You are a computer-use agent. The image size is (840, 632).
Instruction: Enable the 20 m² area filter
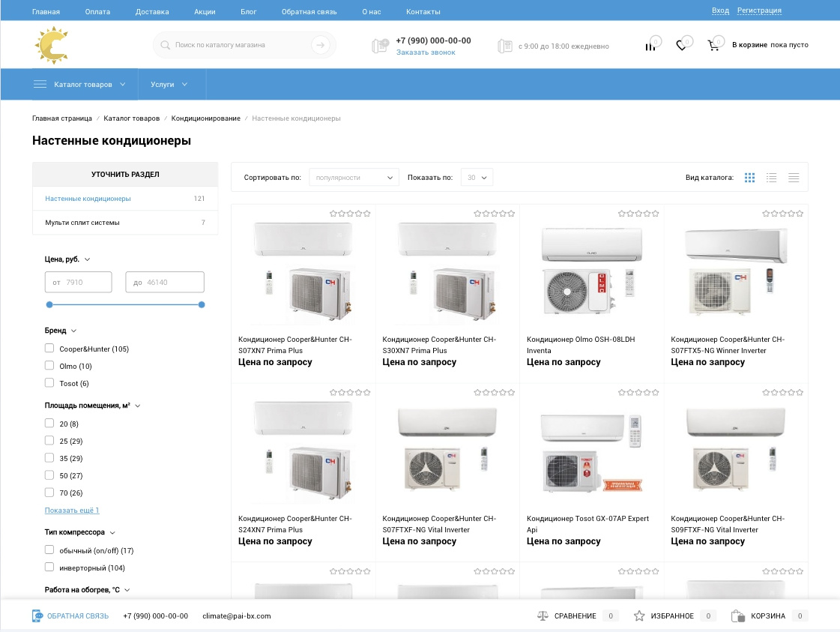point(49,424)
